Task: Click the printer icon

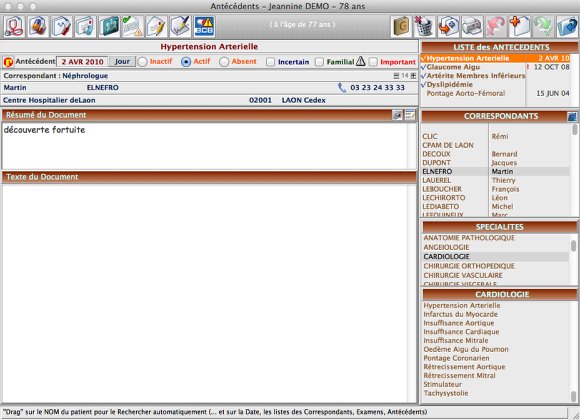Action: click(x=472, y=27)
